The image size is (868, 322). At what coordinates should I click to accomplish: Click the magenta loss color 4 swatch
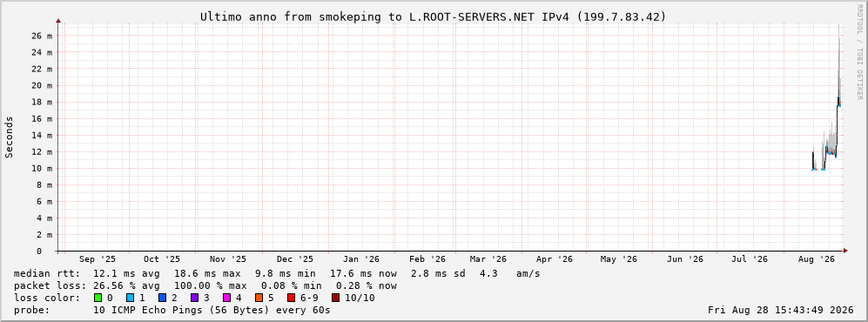[x=226, y=298]
